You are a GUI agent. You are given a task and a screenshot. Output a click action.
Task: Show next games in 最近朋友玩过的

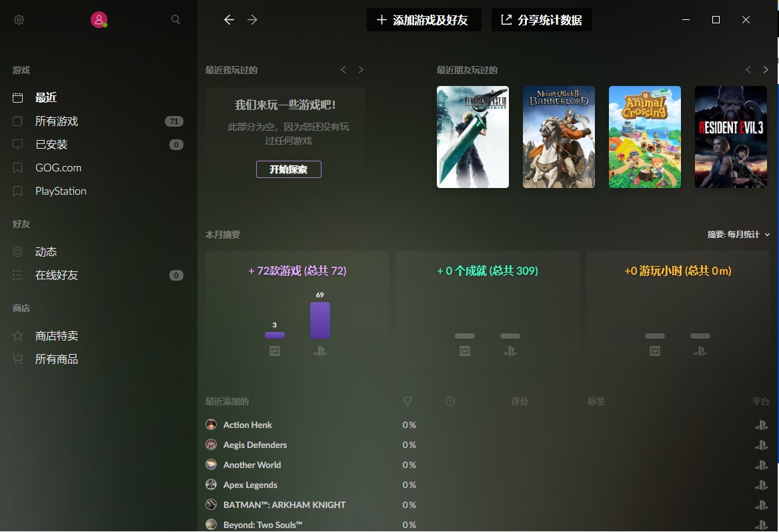766,70
